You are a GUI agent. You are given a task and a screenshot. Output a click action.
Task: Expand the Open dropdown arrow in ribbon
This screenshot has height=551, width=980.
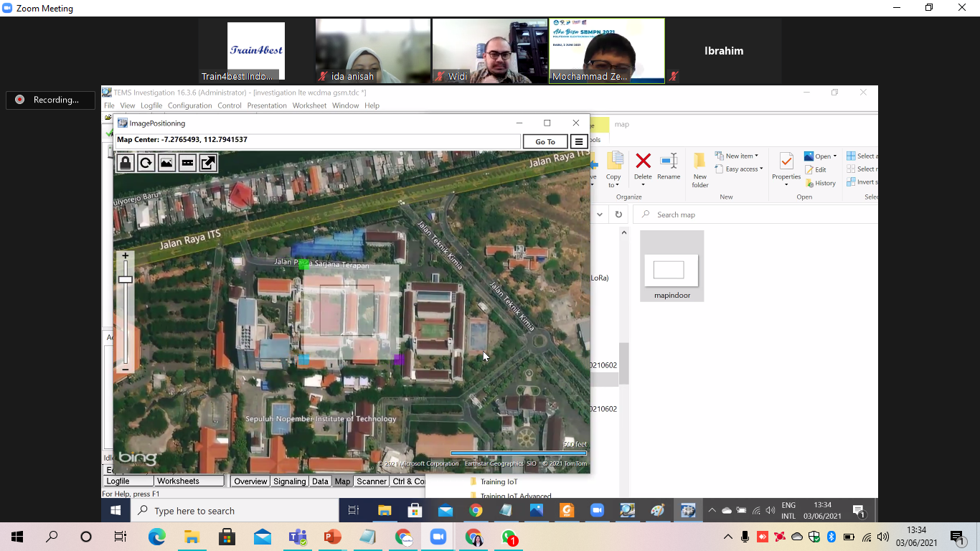pyautogui.click(x=835, y=156)
